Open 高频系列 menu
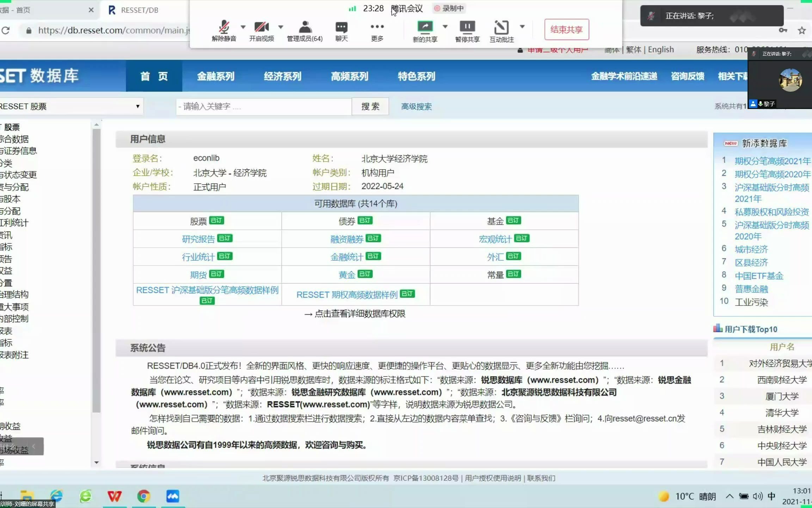 tap(350, 76)
